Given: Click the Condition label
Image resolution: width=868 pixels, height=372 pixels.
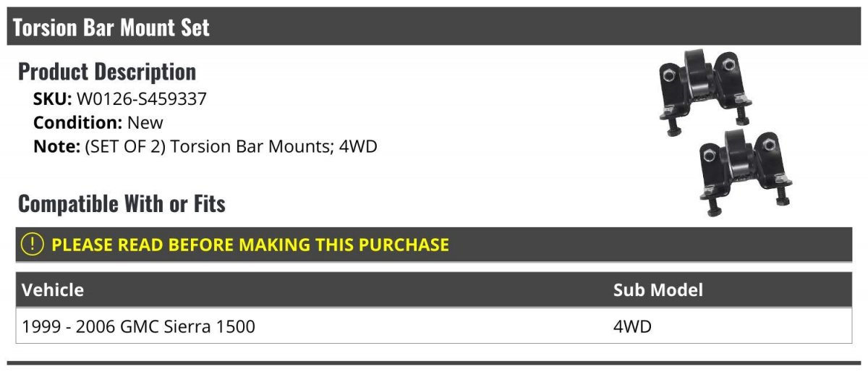Looking at the screenshot, I should coord(77,122).
